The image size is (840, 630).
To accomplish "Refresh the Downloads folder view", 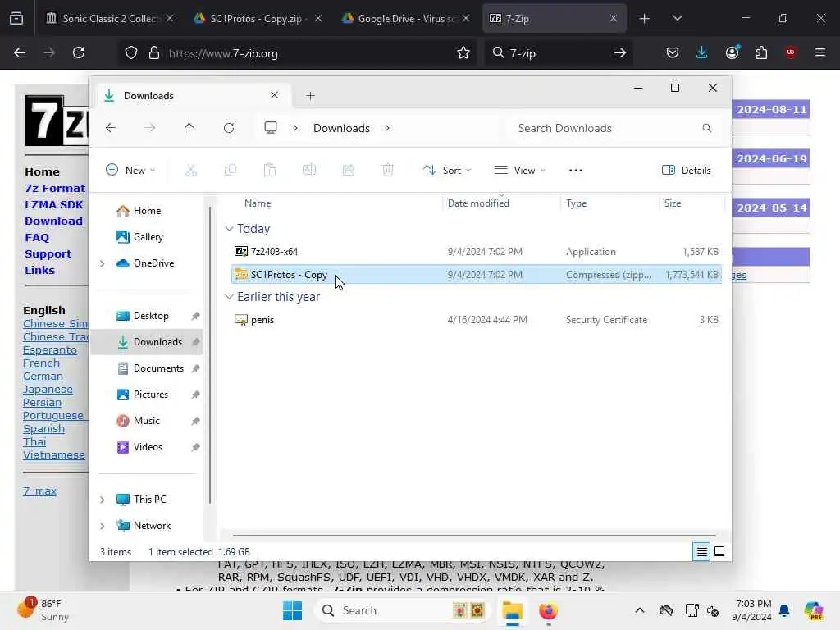I will coord(229,128).
